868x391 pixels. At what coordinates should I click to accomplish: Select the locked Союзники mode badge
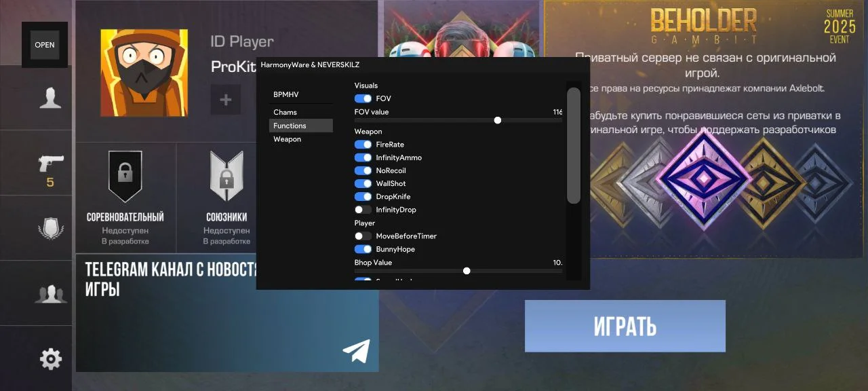(x=226, y=176)
